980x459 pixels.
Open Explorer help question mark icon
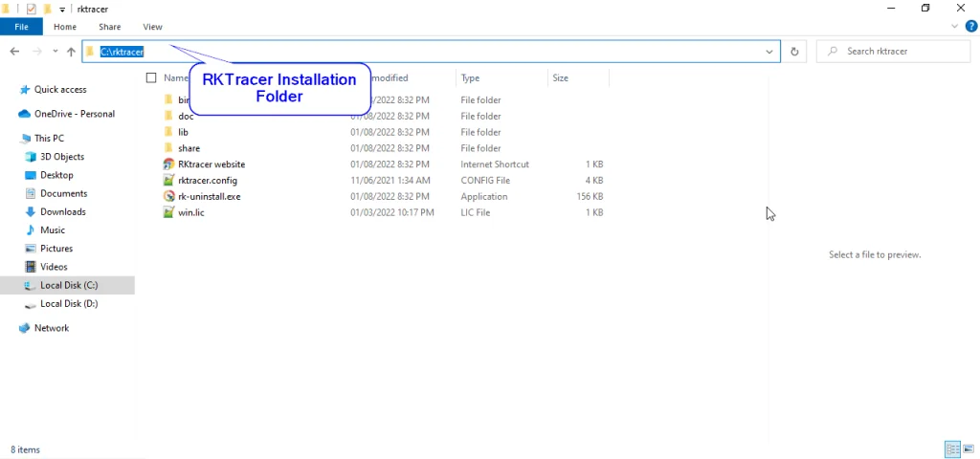pyautogui.click(x=971, y=26)
